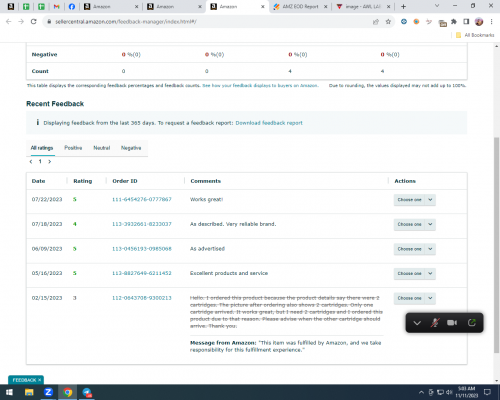Click 'Excellent products and service' comment
The width and height of the screenshot is (500, 400).
click(x=229, y=273)
